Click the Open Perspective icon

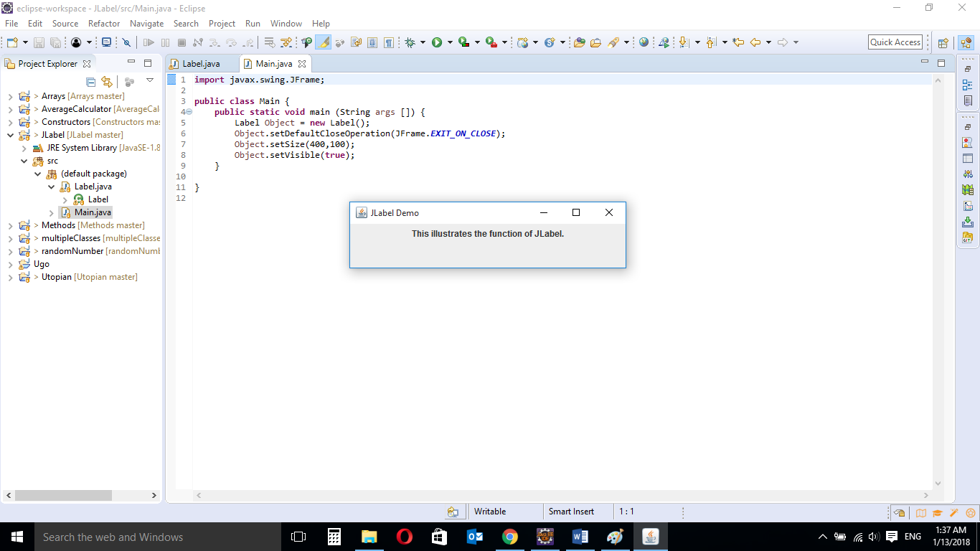(943, 43)
